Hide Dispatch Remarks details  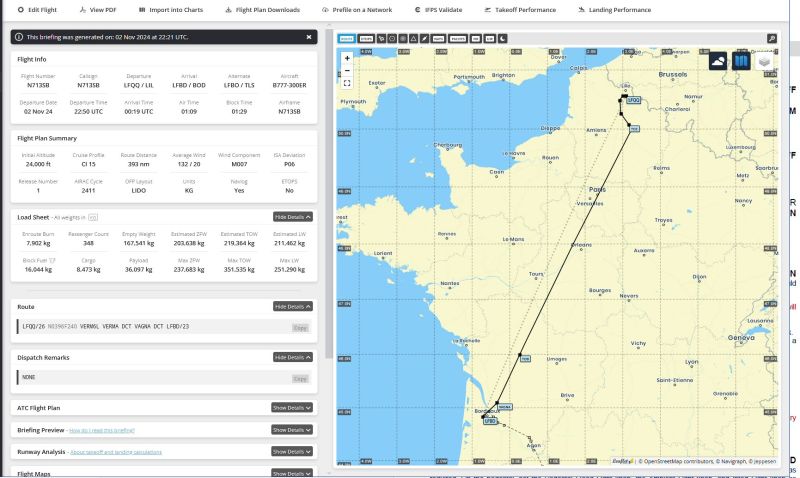[292, 357]
